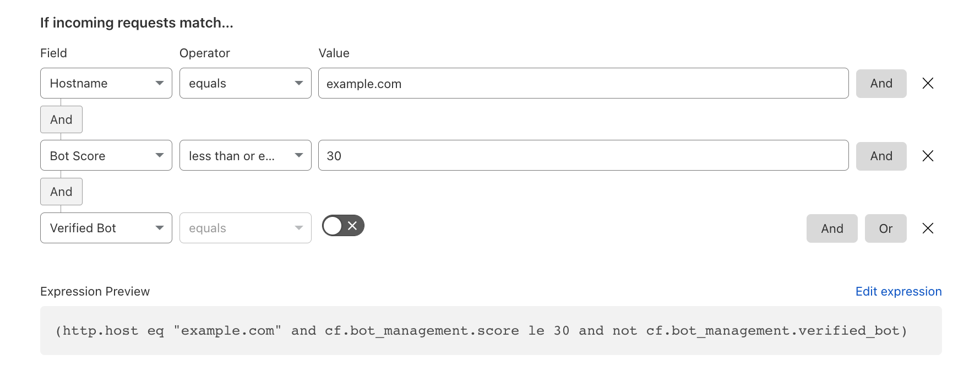Click And connector below Bot Score row
The height and width of the screenshot is (371, 980).
(x=61, y=192)
